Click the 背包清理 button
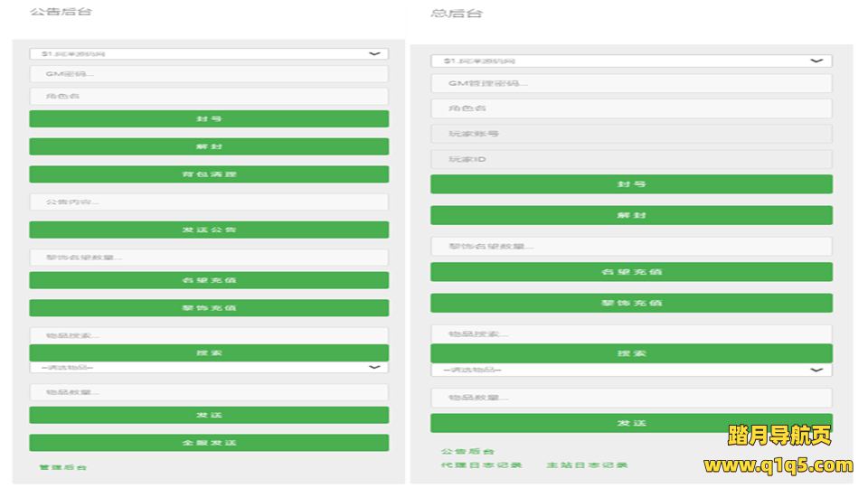Screen dimensions: 868x488 coord(209,174)
